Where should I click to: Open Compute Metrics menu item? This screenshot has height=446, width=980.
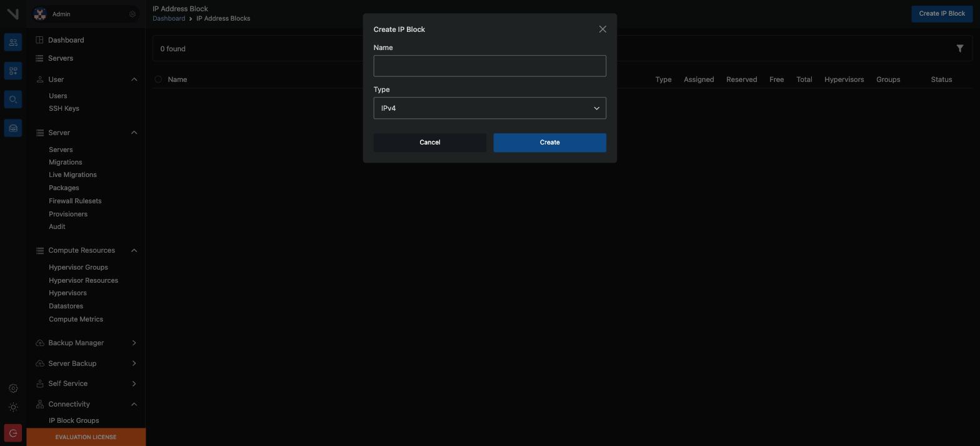coord(76,319)
